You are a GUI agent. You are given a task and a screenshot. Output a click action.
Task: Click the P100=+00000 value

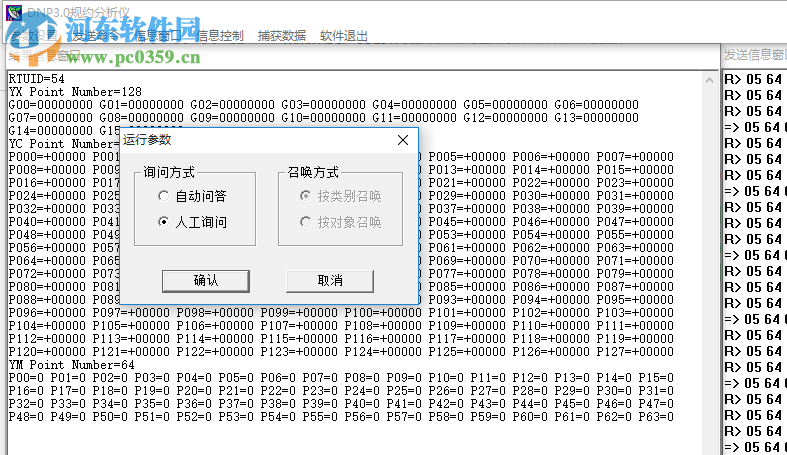(x=383, y=313)
